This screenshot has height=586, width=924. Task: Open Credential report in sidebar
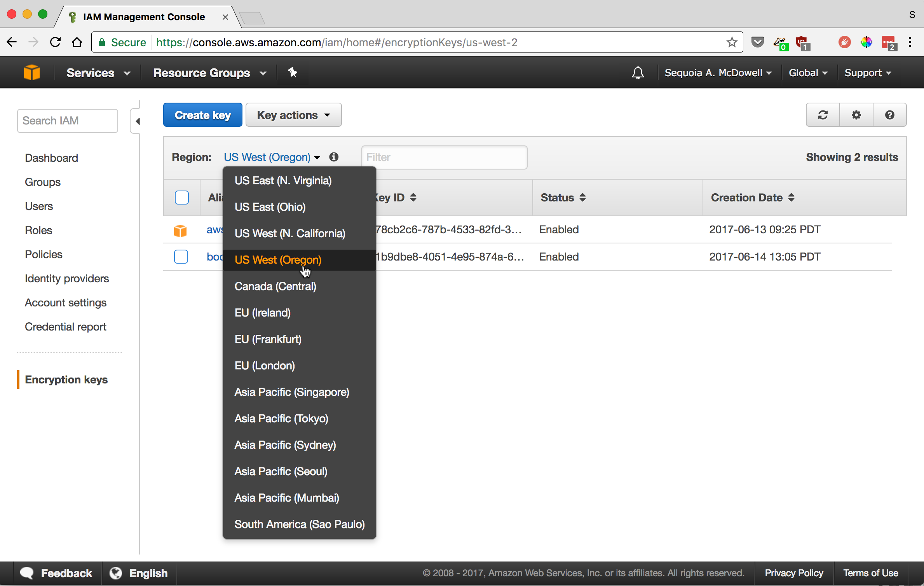pos(65,327)
